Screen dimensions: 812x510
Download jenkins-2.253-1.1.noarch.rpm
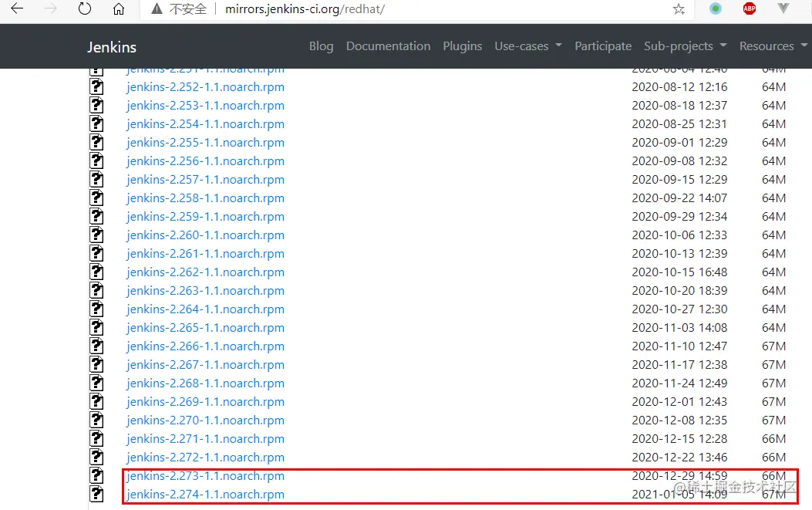point(206,105)
